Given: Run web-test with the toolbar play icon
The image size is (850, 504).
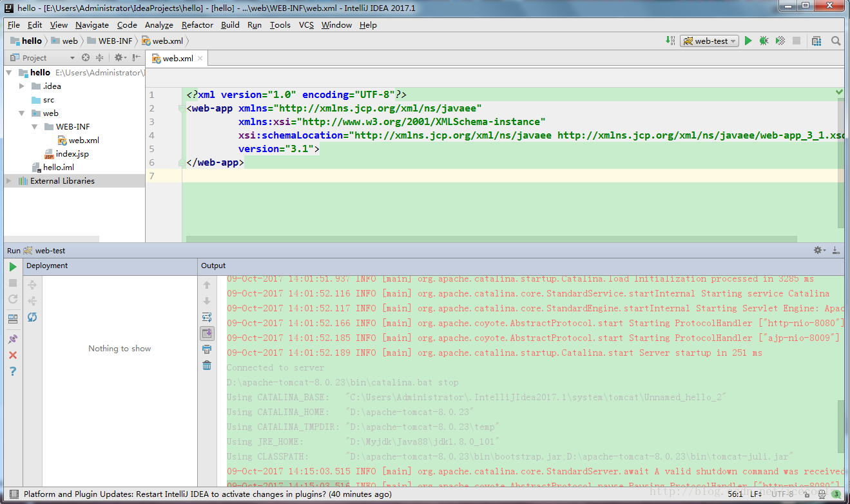Looking at the screenshot, I should (x=748, y=41).
